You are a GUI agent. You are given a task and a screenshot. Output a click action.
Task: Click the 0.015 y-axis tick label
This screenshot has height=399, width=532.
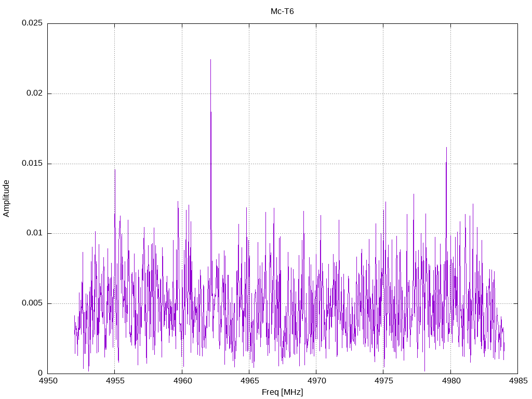click(x=32, y=163)
